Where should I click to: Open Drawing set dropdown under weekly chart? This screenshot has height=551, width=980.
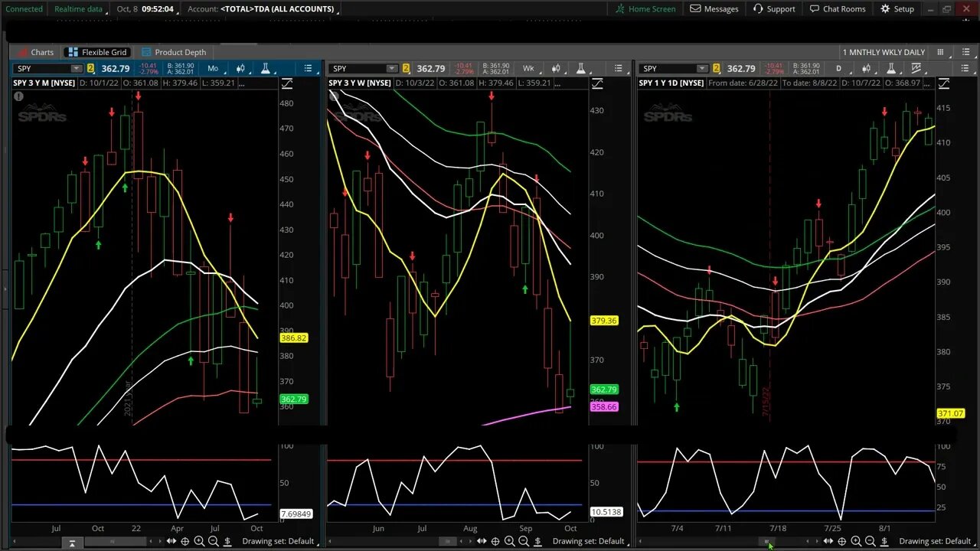tap(591, 541)
